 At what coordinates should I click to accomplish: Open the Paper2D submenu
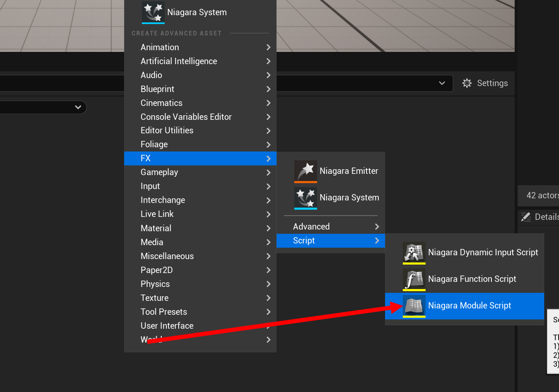201,270
